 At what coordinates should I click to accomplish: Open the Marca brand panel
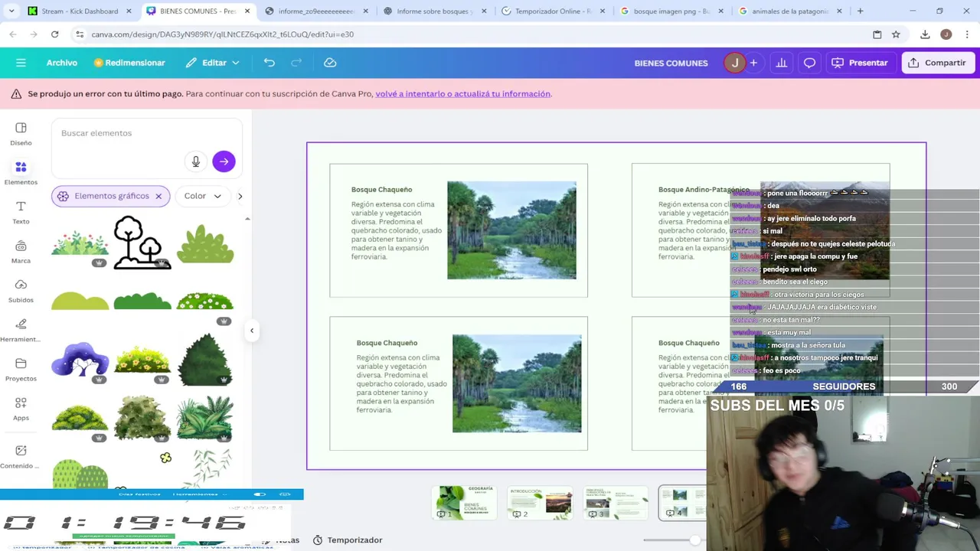[x=21, y=251]
